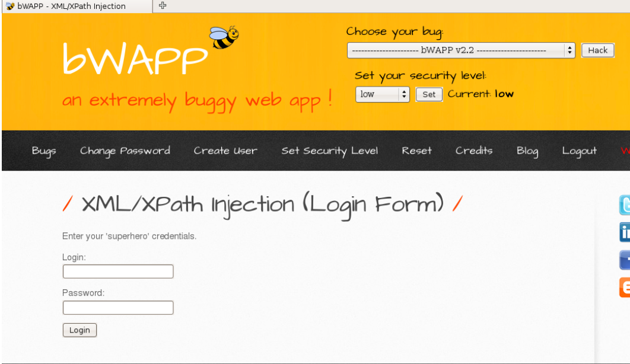Open the Choose your bug dropdown

click(461, 50)
